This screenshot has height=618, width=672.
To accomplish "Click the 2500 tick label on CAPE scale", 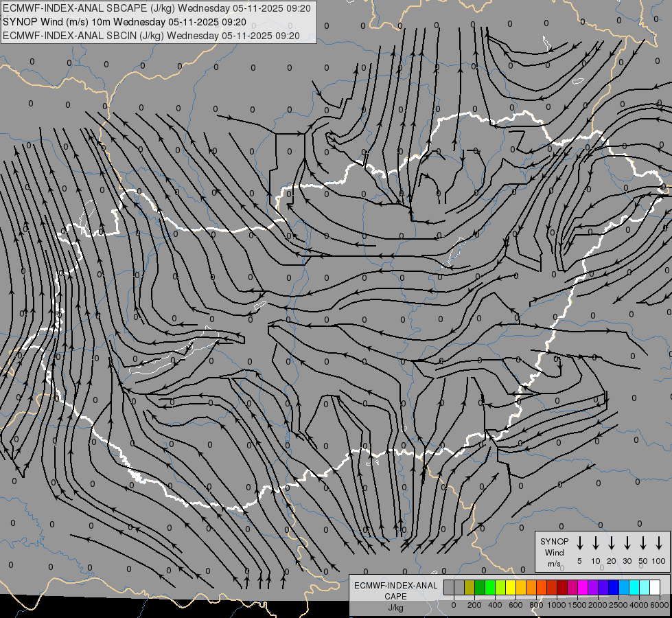I will 618,605.
